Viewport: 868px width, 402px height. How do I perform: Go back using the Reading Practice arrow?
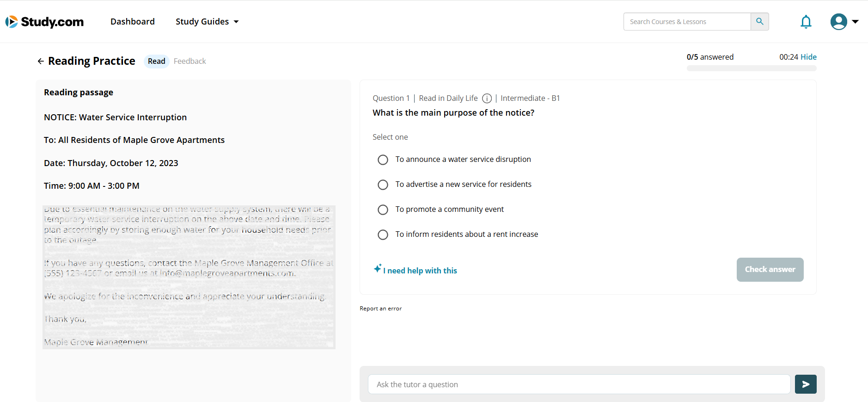click(x=41, y=61)
